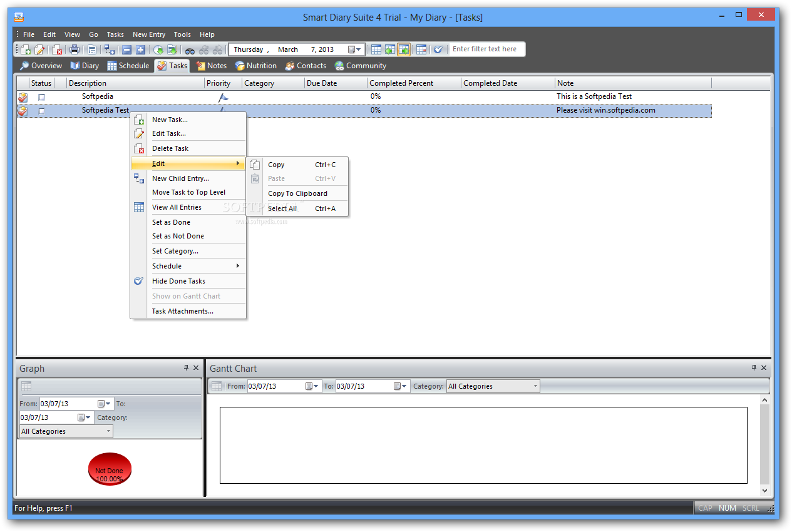The width and height of the screenshot is (792, 532).
Task: Click the Print Preview toolbar icon
Action: (x=92, y=49)
